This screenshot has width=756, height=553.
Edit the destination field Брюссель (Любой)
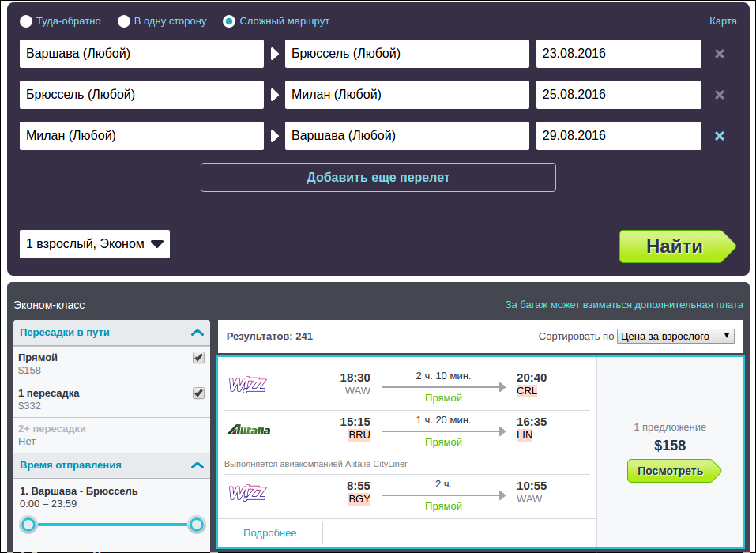(x=407, y=54)
